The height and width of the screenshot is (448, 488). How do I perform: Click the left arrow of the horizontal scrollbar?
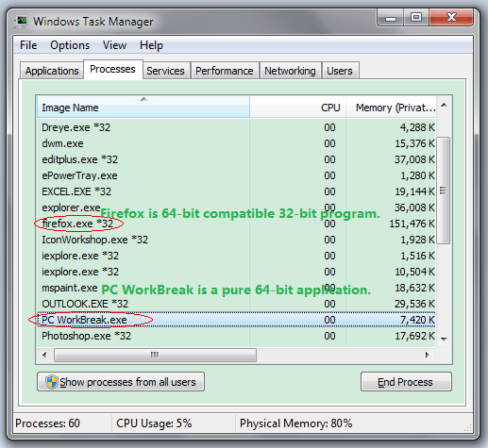[x=44, y=355]
